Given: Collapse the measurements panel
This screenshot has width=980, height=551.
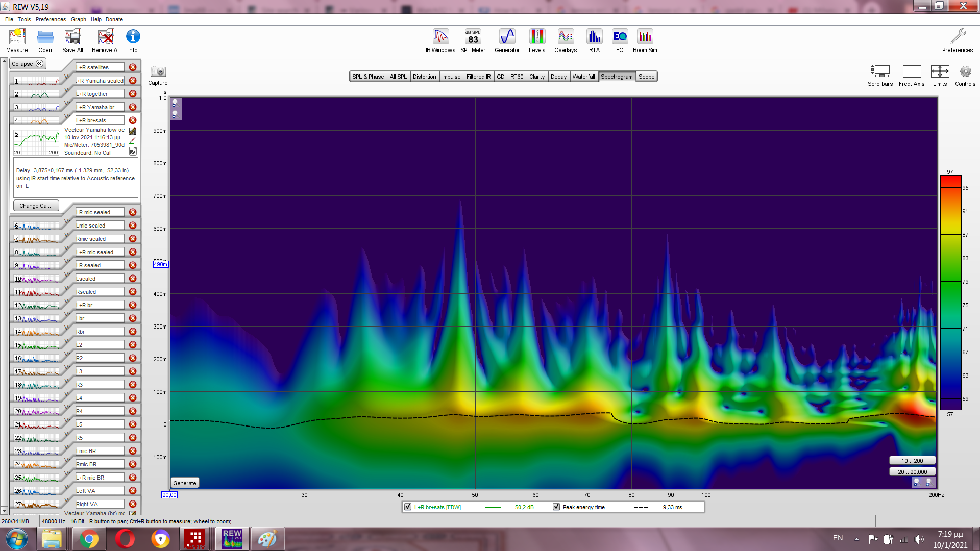Looking at the screenshot, I should (x=28, y=64).
